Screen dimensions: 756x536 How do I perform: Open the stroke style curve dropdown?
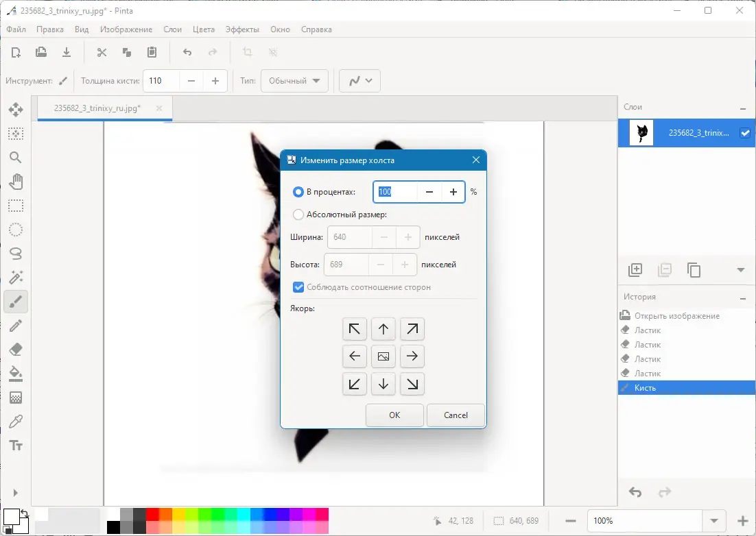tap(359, 81)
